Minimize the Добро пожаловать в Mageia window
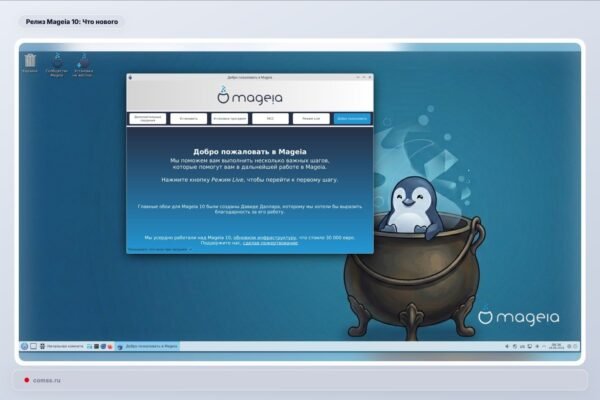 pyautogui.click(x=358, y=77)
